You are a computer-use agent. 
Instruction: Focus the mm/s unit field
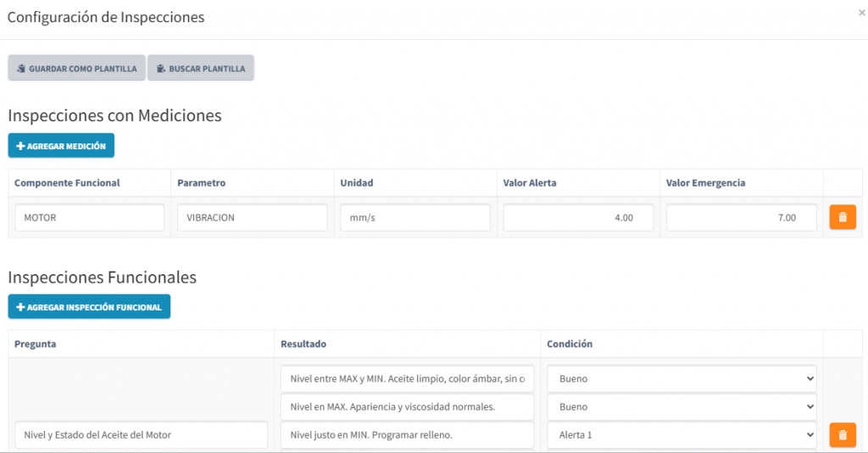pos(415,218)
